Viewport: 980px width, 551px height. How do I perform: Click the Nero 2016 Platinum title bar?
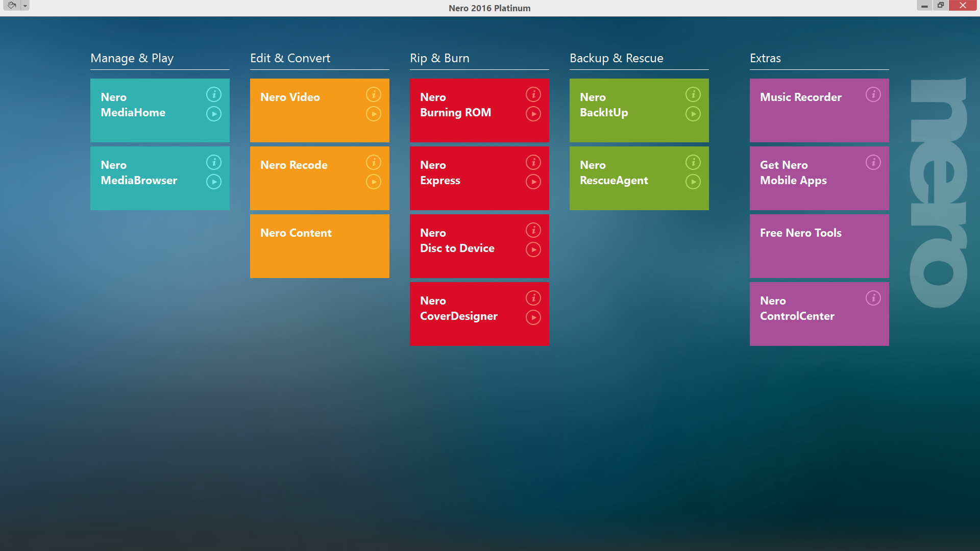click(490, 8)
